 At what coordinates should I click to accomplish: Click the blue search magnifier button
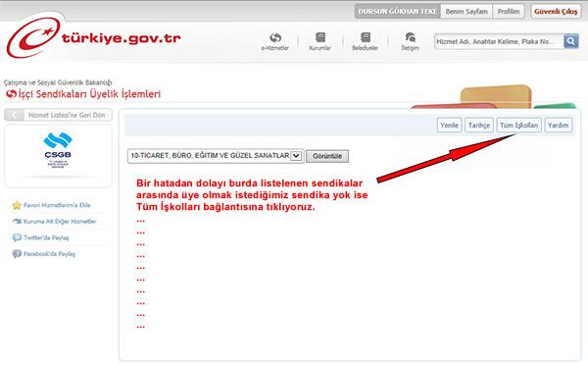point(570,41)
